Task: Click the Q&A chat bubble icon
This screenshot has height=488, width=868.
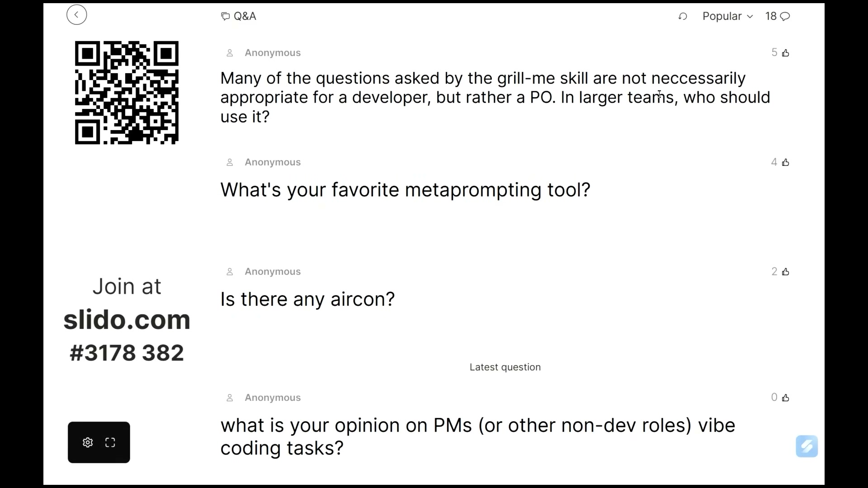Action: tap(225, 17)
